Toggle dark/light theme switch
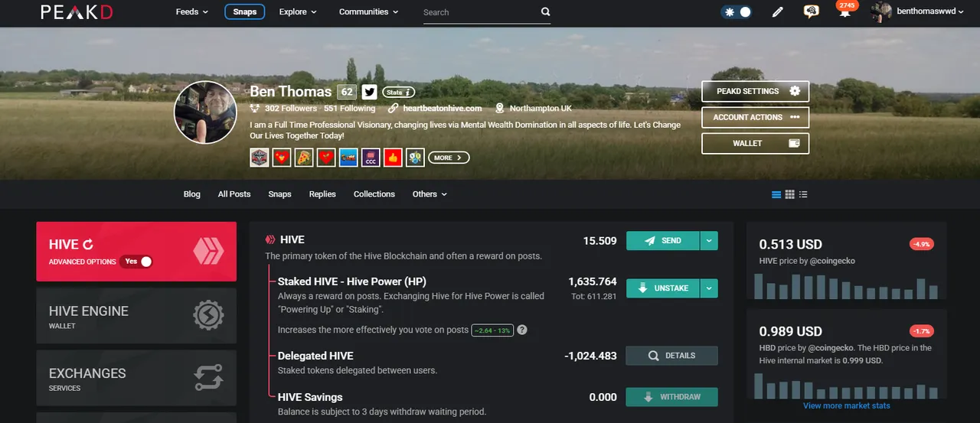The image size is (980, 423). tap(737, 12)
